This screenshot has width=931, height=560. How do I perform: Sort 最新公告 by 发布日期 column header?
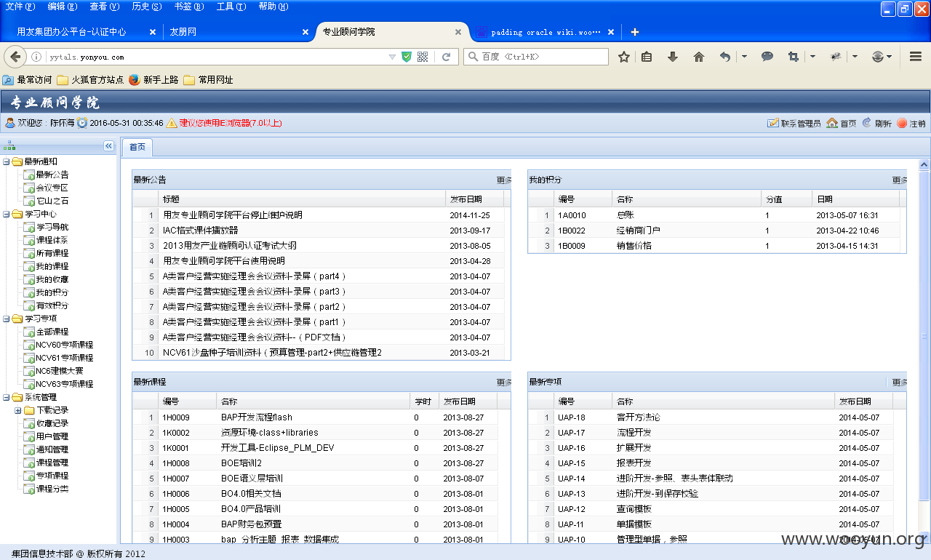coord(474,199)
